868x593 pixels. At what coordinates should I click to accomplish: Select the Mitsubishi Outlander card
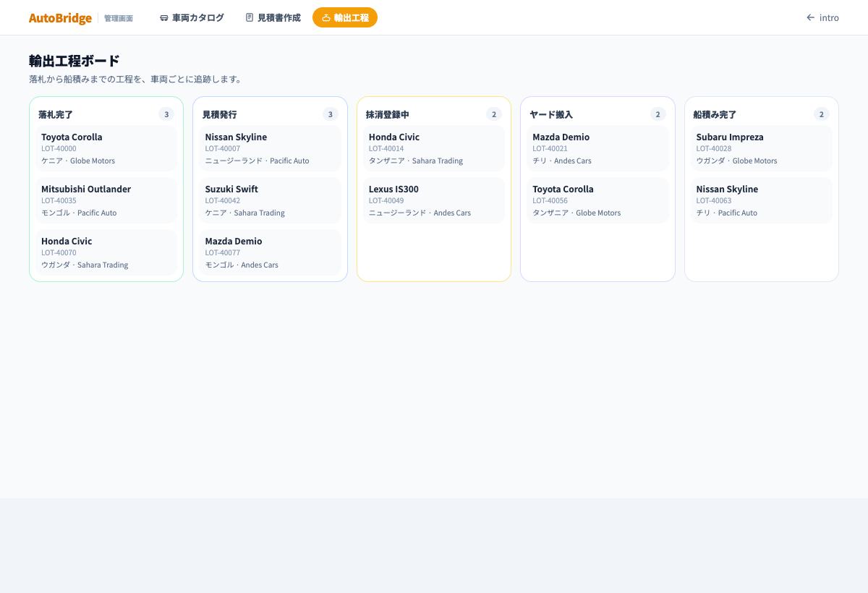tap(106, 200)
